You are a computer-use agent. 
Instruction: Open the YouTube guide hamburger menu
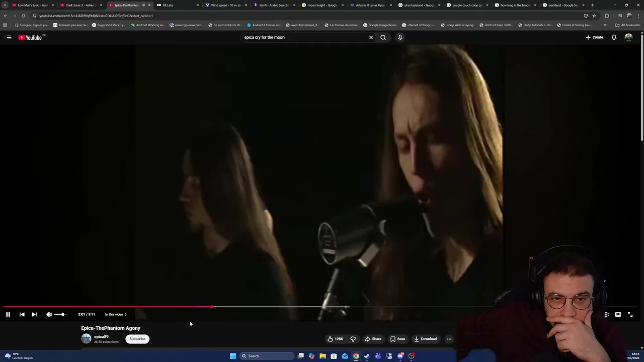point(9,37)
